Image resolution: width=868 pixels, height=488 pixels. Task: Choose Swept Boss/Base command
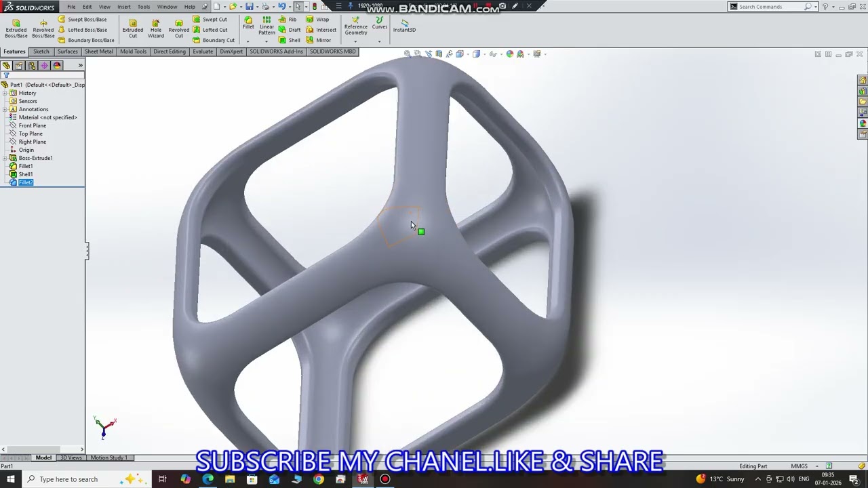tap(82, 20)
